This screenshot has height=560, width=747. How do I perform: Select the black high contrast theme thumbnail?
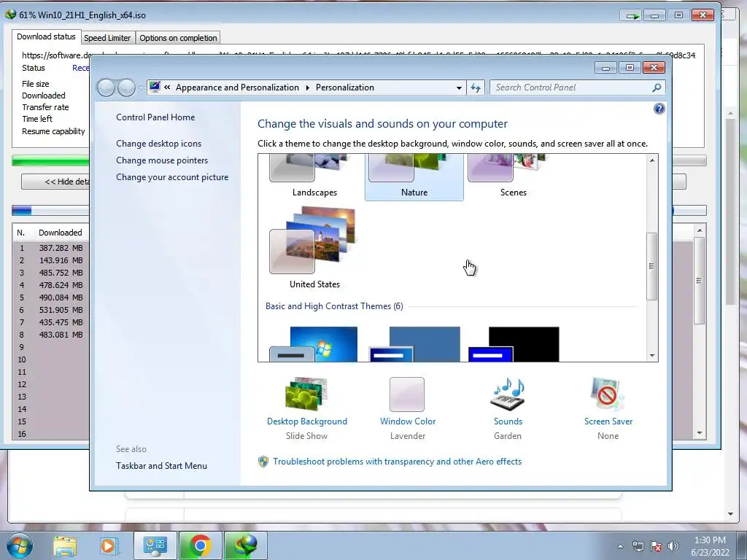[514, 344]
